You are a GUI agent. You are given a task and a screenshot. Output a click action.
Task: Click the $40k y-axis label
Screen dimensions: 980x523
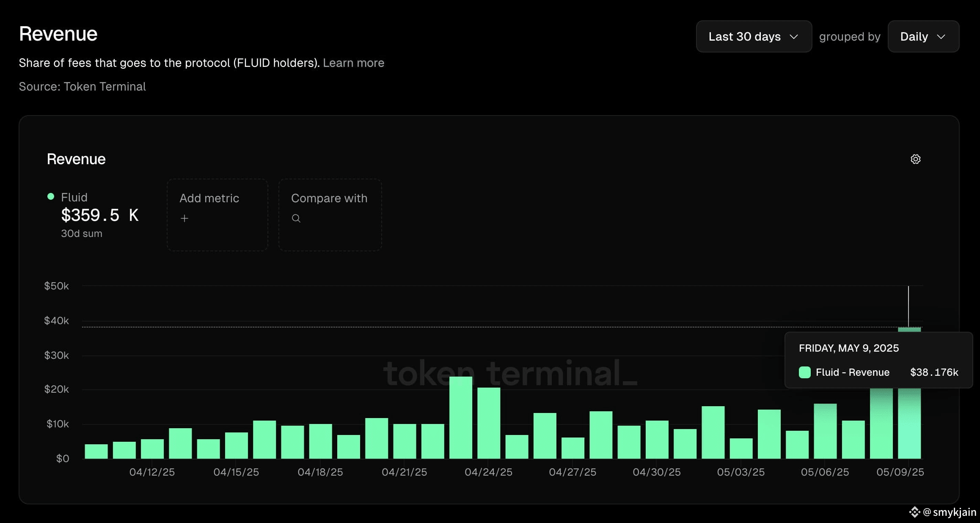[x=56, y=321]
